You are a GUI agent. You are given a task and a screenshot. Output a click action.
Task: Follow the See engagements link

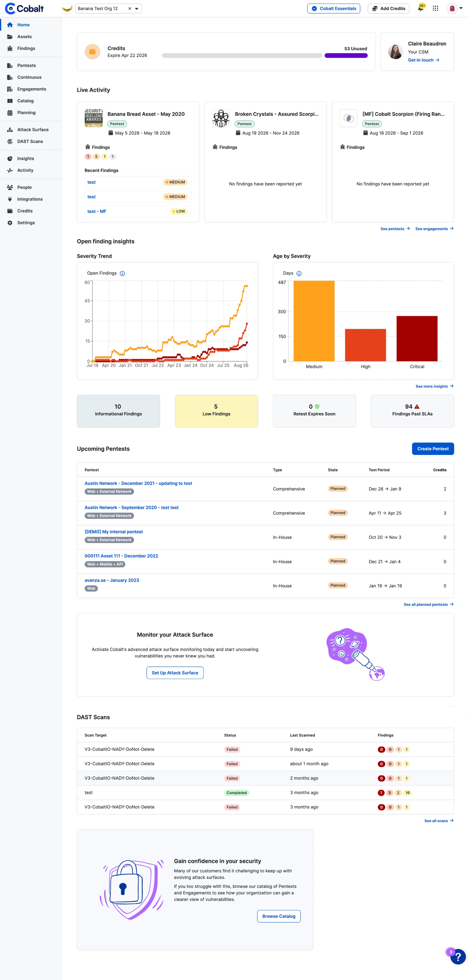(x=434, y=229)
